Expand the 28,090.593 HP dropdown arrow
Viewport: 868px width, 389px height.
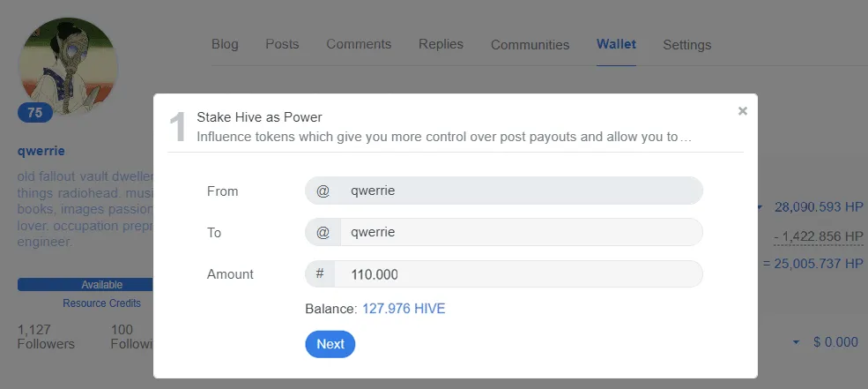point(760,208)
